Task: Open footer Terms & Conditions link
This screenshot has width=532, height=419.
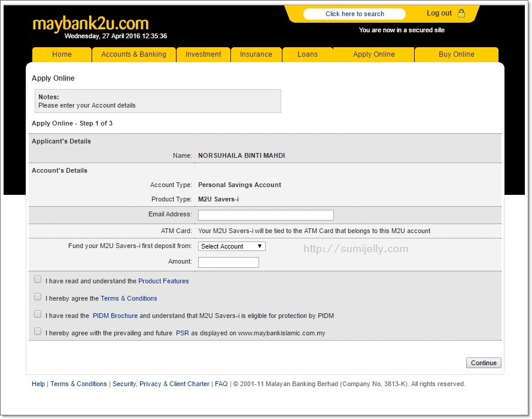Action: pyautogui.click(x=79, y=384)
